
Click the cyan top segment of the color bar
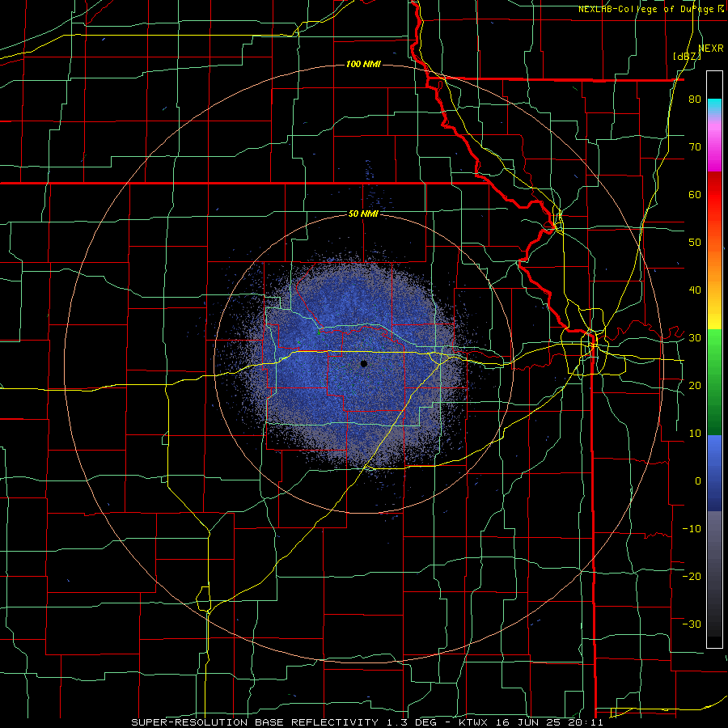(714, 104)
